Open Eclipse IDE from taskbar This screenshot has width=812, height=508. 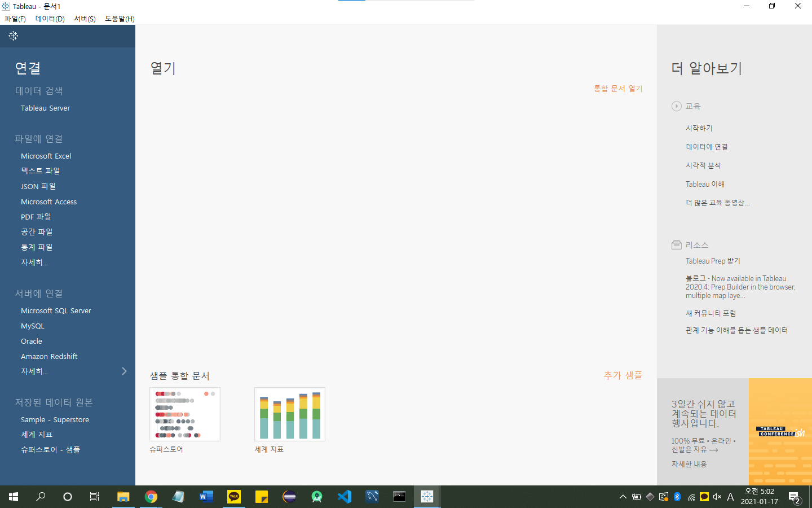pos(289,497)
